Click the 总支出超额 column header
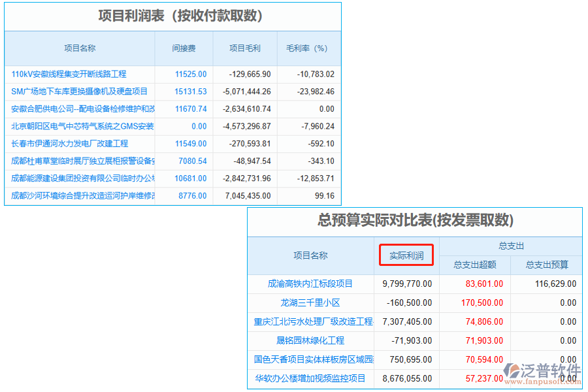Screen dimensions: 588x392 click(x=475, y=265)
